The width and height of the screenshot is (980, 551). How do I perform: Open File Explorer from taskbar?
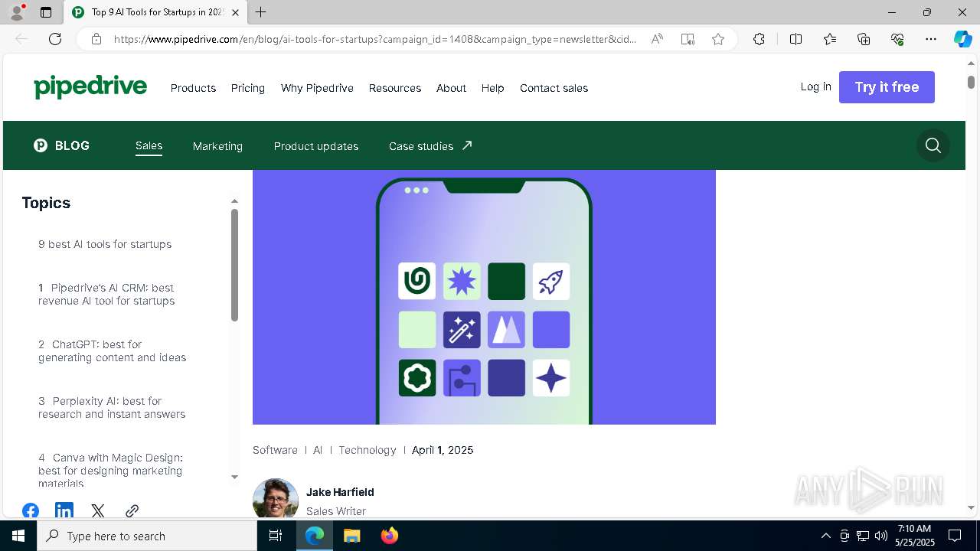pyautogui.click(x=351, y=536)
